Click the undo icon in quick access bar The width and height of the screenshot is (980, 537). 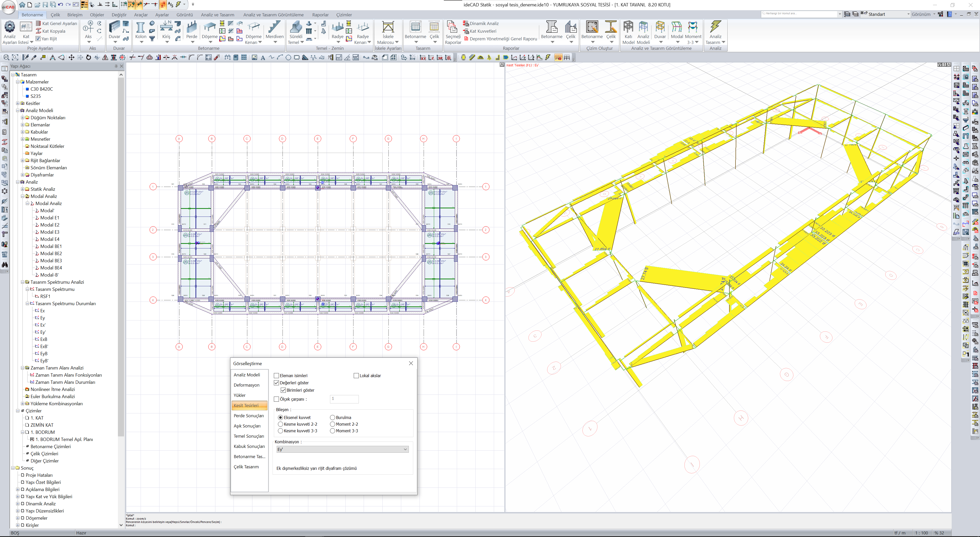60,5
